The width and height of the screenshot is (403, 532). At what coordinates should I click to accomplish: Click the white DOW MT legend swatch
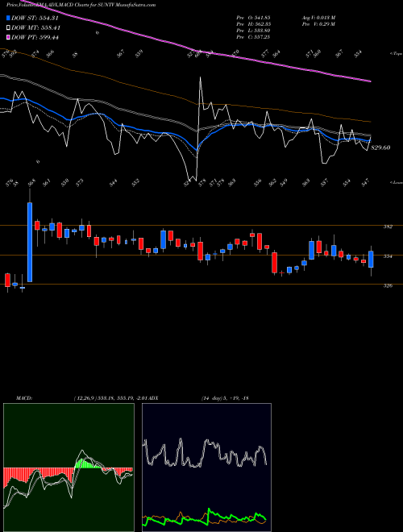(9, 27)
